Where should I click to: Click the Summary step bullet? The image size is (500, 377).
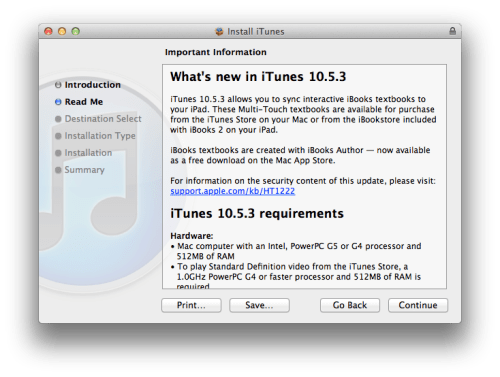pos(58,170)
